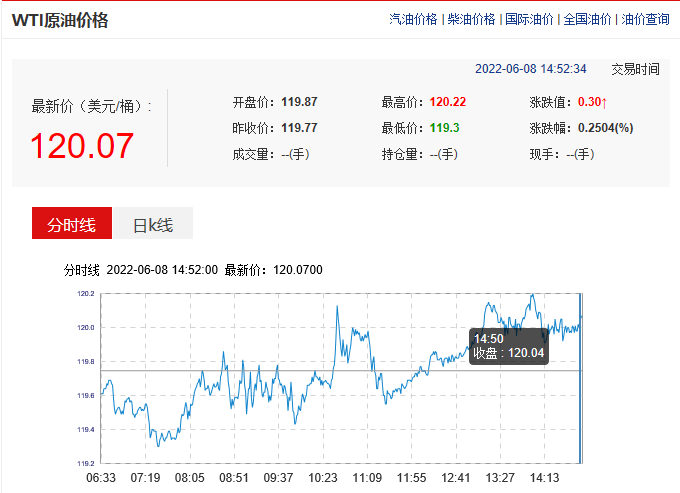Click the 14:50 收盘 chart tooltip
Image resolution: width=680 pixels, height=493 pixels.
[508, 346]
